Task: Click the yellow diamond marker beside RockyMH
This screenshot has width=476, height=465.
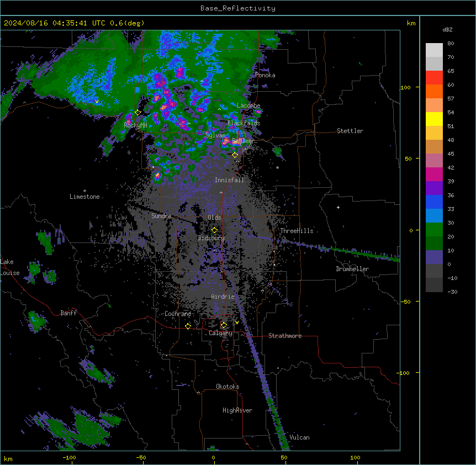Action: tap(137, 113)
